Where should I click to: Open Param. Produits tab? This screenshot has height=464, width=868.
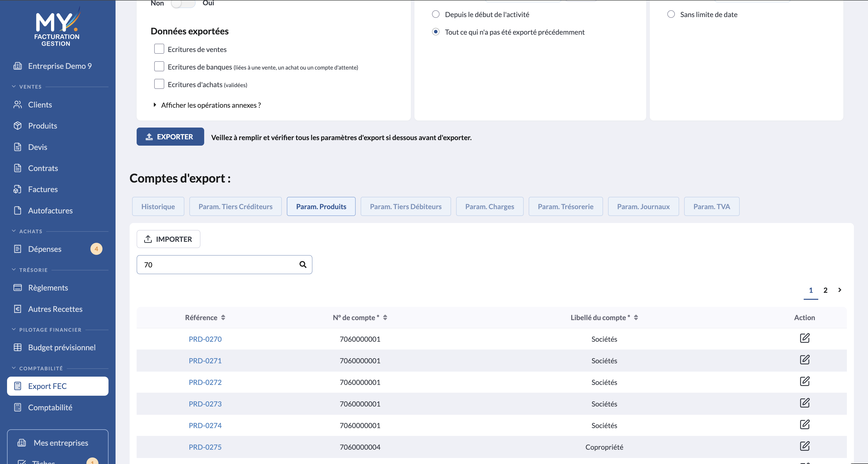321,207
